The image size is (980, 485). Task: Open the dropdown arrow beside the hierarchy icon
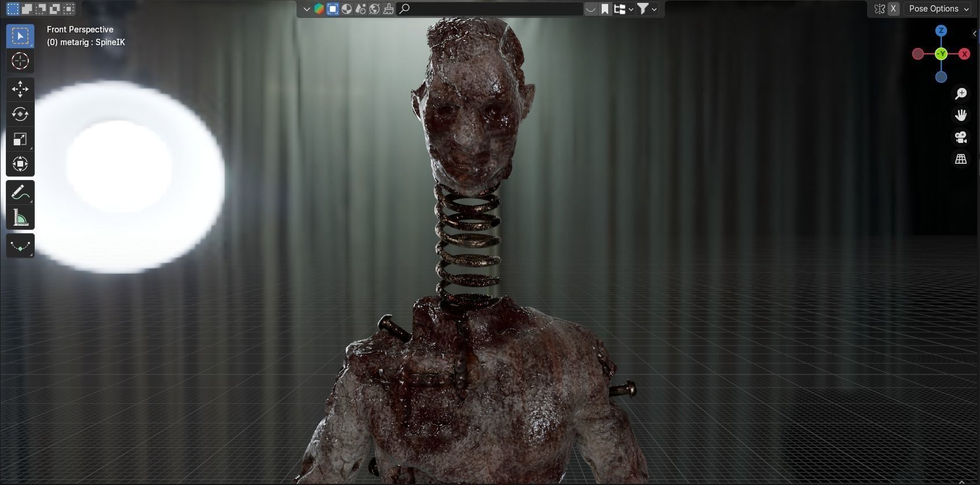click(631, 9)
